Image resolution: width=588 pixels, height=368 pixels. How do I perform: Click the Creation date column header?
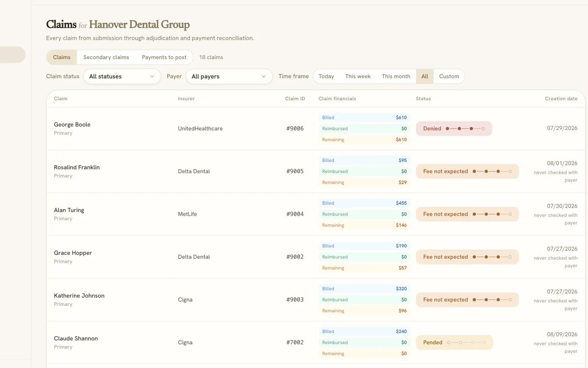pyautogui.click(x=561, y=99)
